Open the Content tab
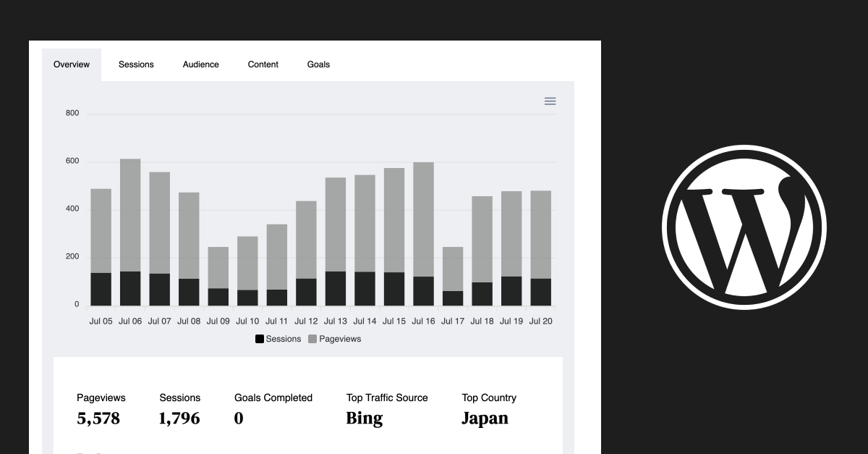The width and height of the screenshot is (868, 454). 263,64
